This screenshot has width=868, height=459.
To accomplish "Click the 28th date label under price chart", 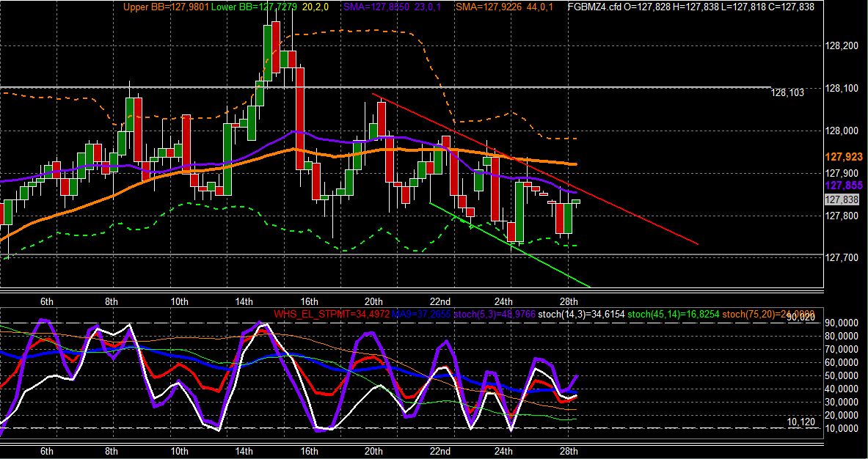I will [569, 301].
